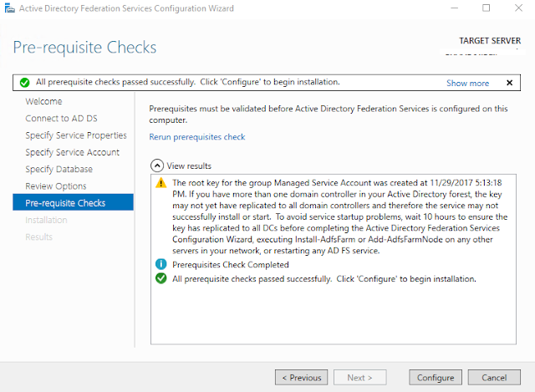Jump to the Review Options step
The height and width of the screenshot is (392, 535).
pos(56,186)
